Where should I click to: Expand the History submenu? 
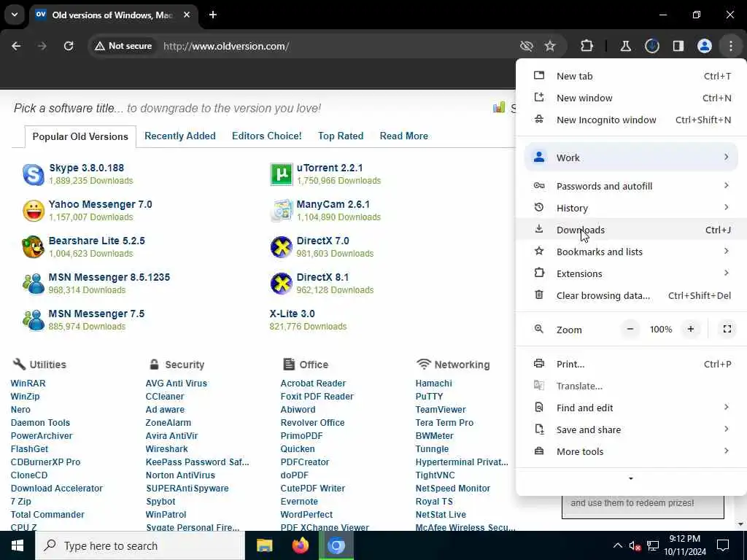click(x=631, y=208)
